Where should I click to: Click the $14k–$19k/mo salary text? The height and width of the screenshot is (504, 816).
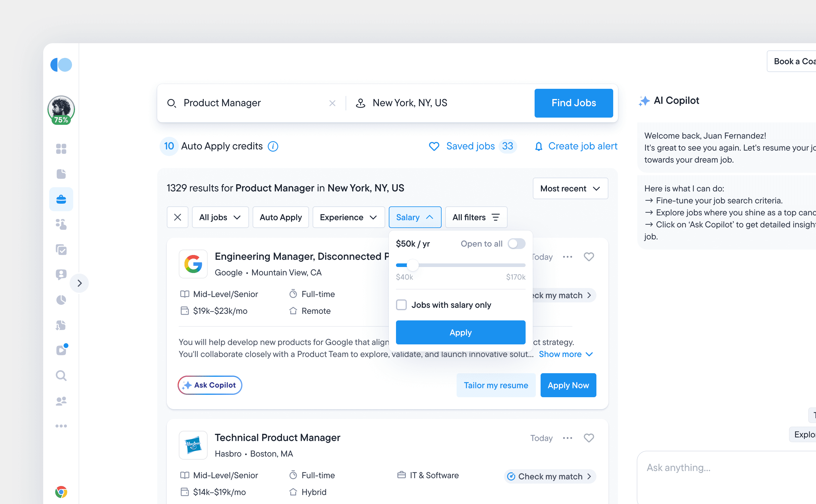coord(219,492)
